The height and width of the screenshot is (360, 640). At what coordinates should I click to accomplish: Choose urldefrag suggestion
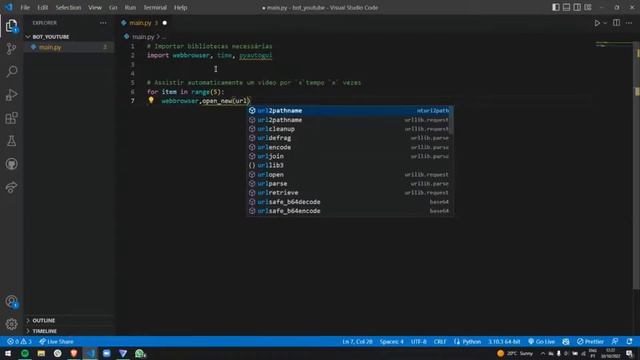[x=349, y=138]
